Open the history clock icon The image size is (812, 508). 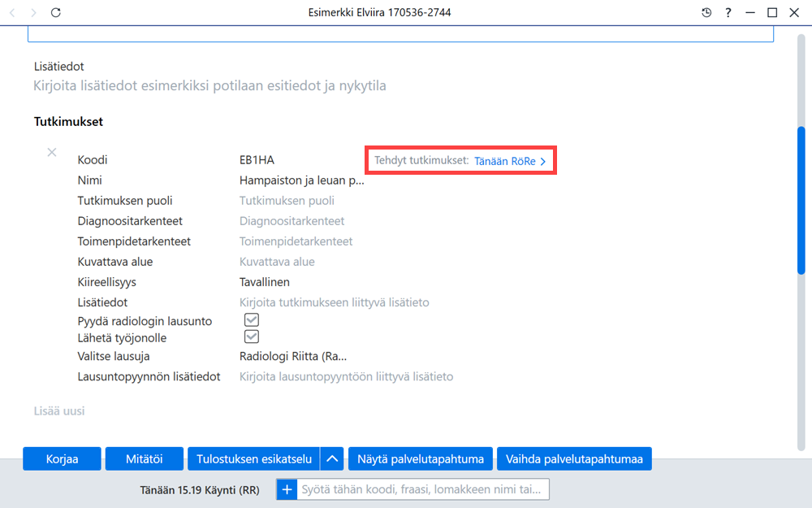pos(706,12)
